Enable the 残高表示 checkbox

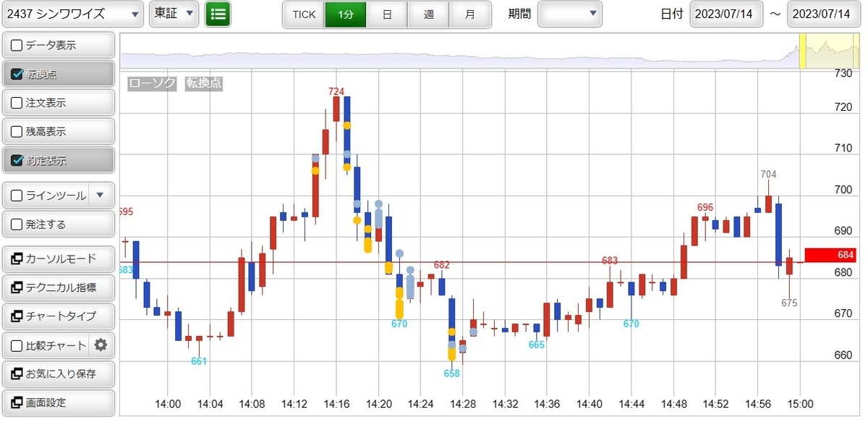(x=17, y=132)
